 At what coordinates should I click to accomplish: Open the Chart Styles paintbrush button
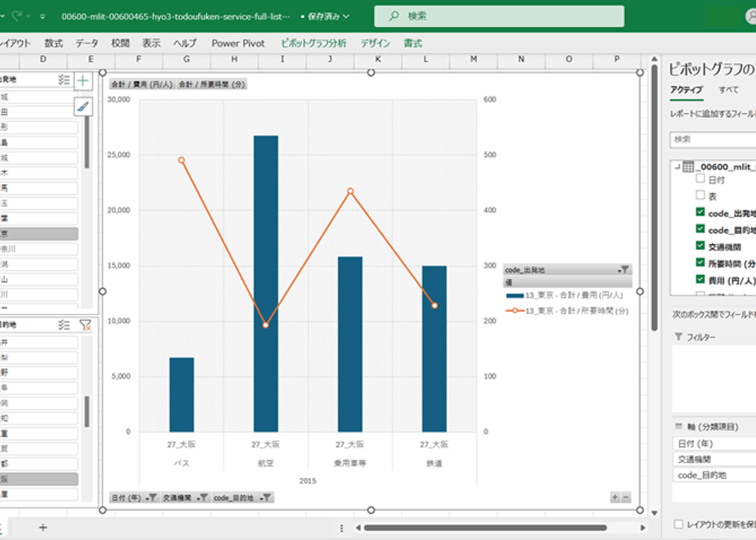(x=83, y=106)
